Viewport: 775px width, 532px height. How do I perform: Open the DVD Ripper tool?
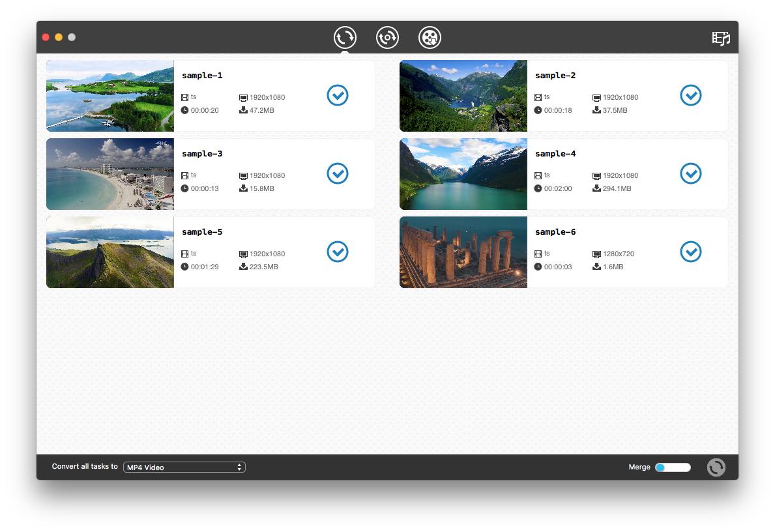pos(387,37)
